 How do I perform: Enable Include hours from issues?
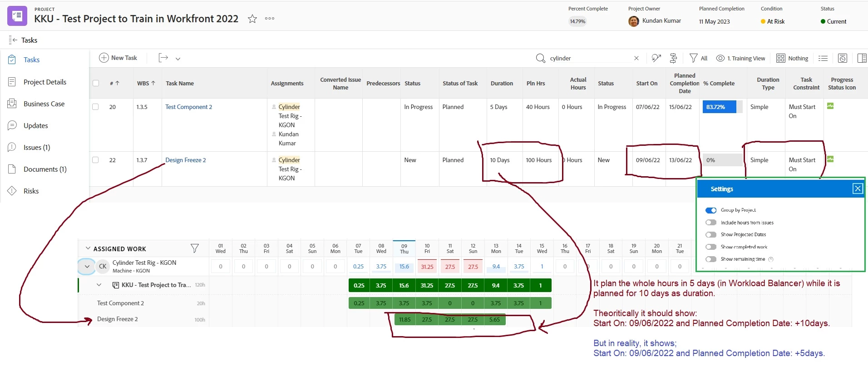point(711,223)
